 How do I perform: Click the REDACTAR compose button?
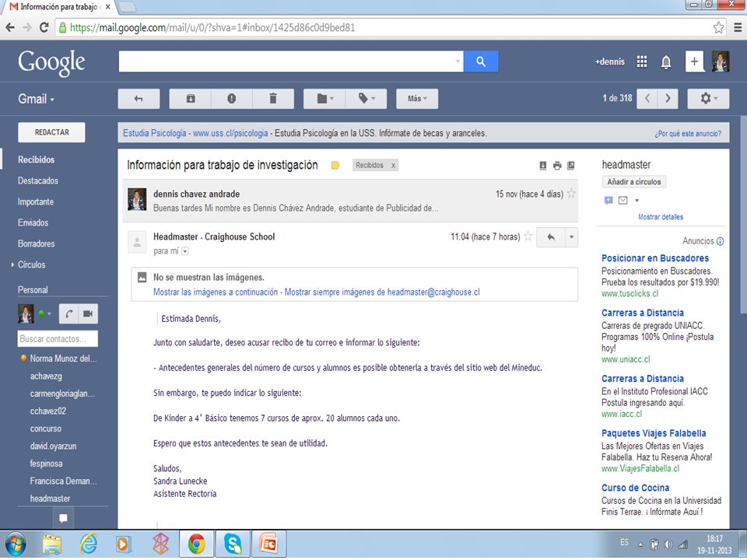(x=51, y=132)
